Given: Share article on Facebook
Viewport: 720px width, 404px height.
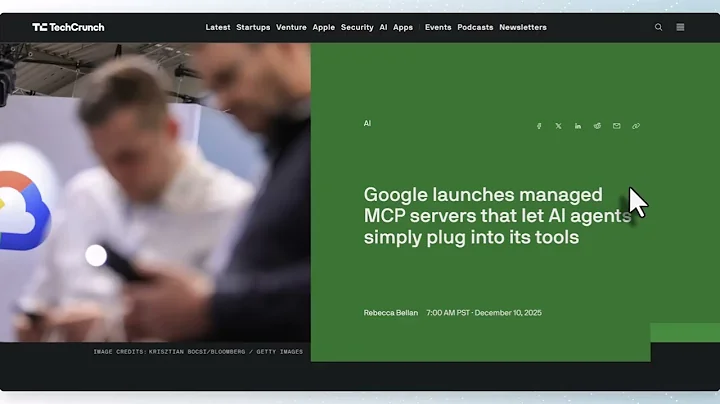Looking at the screenshot, I should 539,126.
